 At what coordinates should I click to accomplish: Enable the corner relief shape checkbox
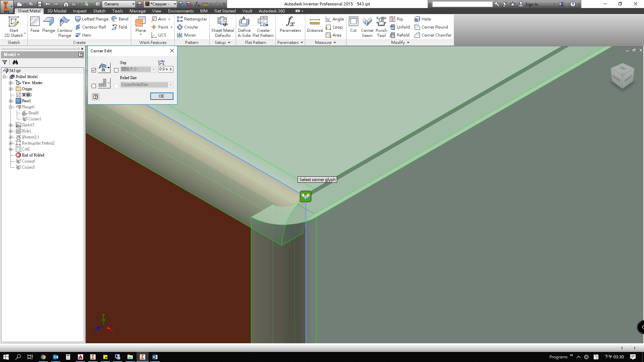(94, 86)
